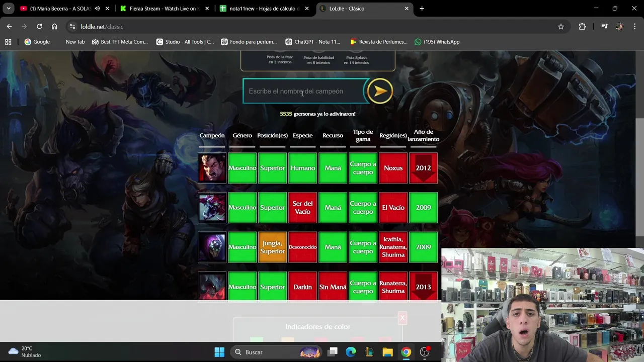The height and width of the screenshot is (362, 644).
Task: Open the ChatGPT - Nota 11 bookmark
Action: (312, 42)
